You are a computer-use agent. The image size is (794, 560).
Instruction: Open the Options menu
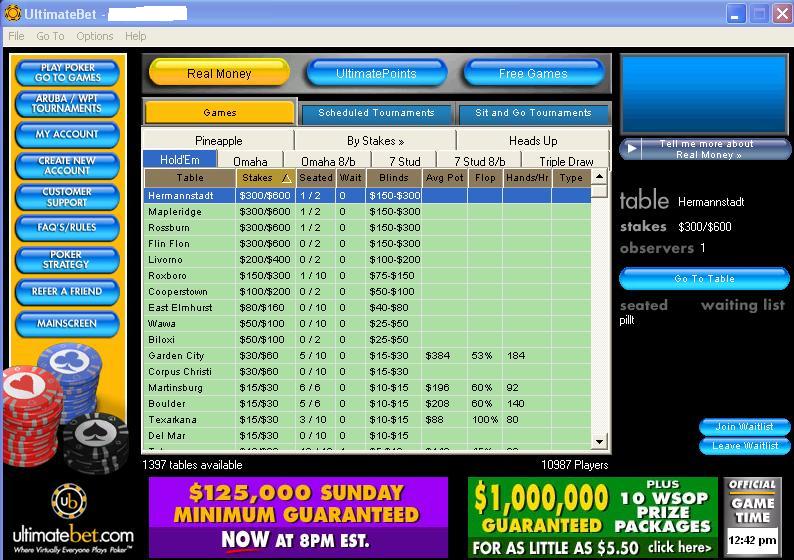pyautogui.click(x=95, y=36)
